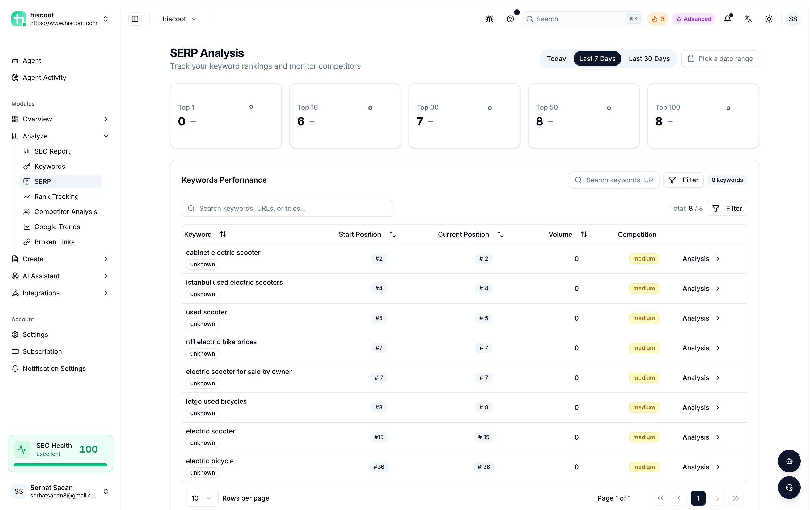Toggle the sidebar panel icon
Viewport: 812px width, 510px height.
coord(135,19)
